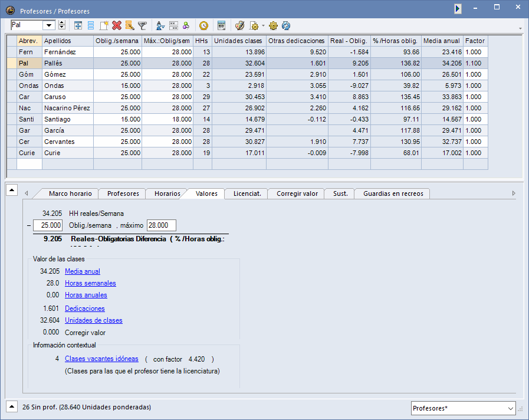Click the purple and green spheres icon

(x=186, y=25)
